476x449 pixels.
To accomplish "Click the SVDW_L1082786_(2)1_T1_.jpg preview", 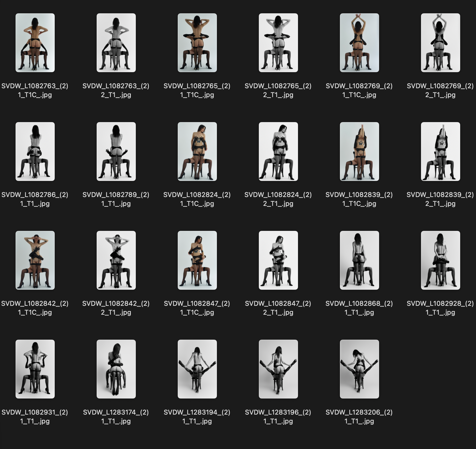I will click(x=35, y=151).
